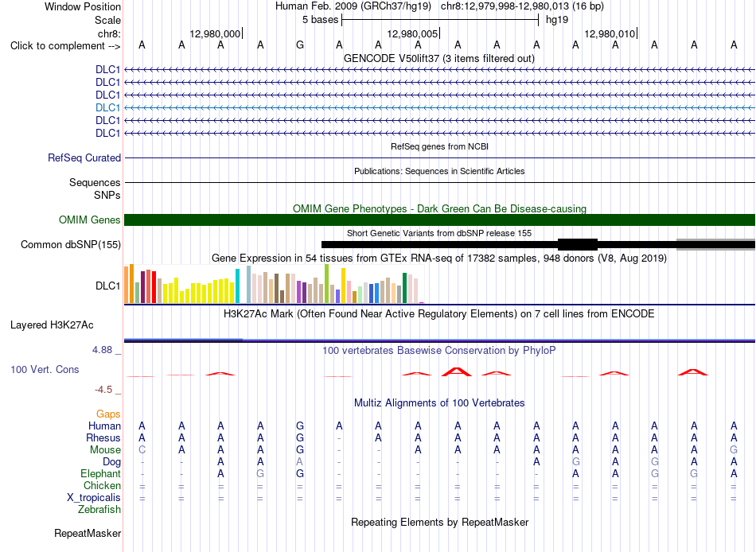Screen dimensions: 756x552
Task: Click 'RefSeq genes from NCBI' title
Action: click(x=440, y=146)
